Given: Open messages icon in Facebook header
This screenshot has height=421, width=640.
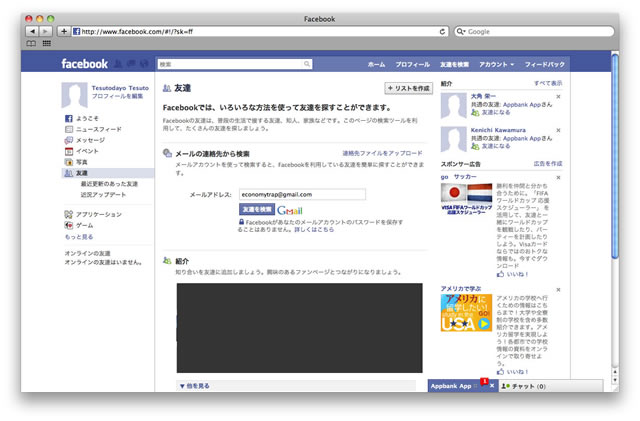Looking at the screenshot, I should [x=131, y=64].
